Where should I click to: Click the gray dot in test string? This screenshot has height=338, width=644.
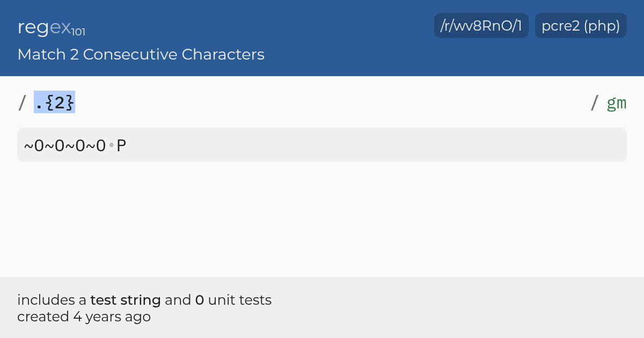click(112, 145)
